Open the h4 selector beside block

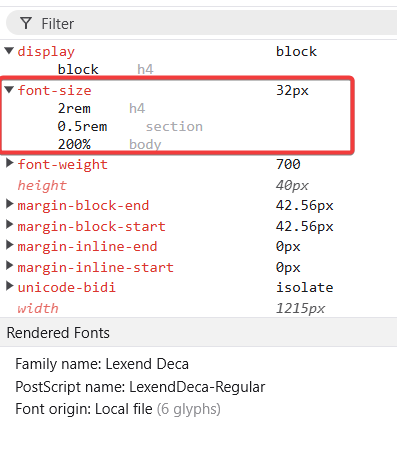[x=145, y=69]
